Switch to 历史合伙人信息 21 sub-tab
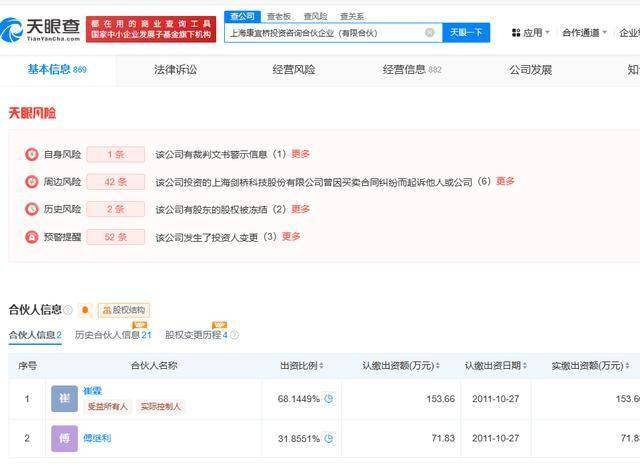 point(113,335)
